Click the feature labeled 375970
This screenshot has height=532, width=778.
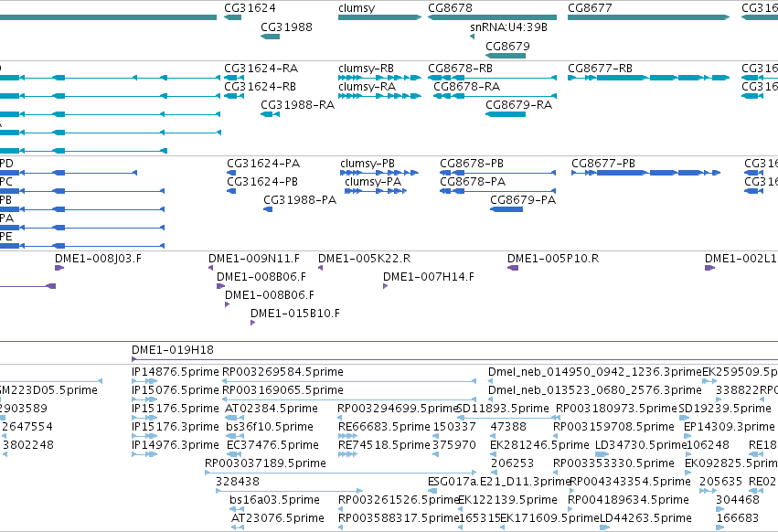pyautogui.click(x=454, y=446)
